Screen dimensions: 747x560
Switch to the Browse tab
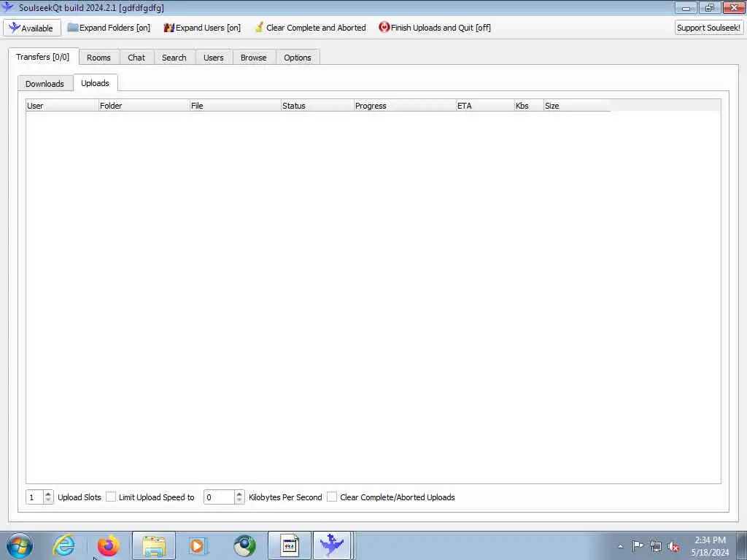coord(253,58)
